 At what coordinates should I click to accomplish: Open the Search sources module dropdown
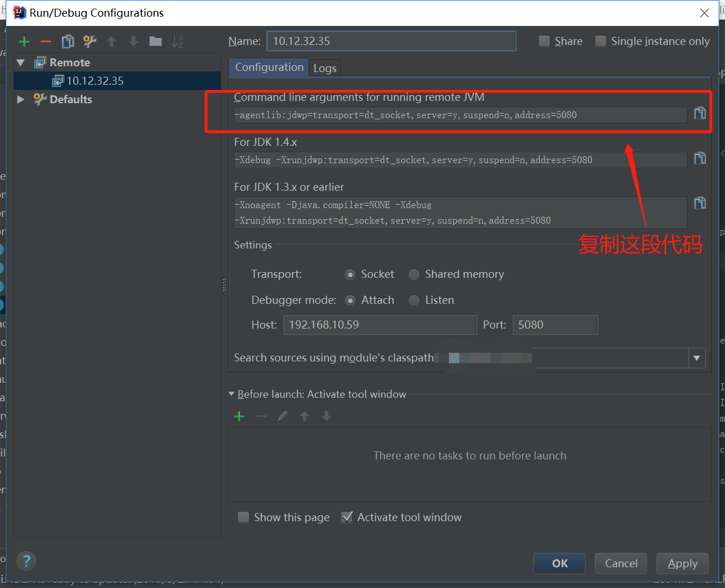tap(697, 358)
